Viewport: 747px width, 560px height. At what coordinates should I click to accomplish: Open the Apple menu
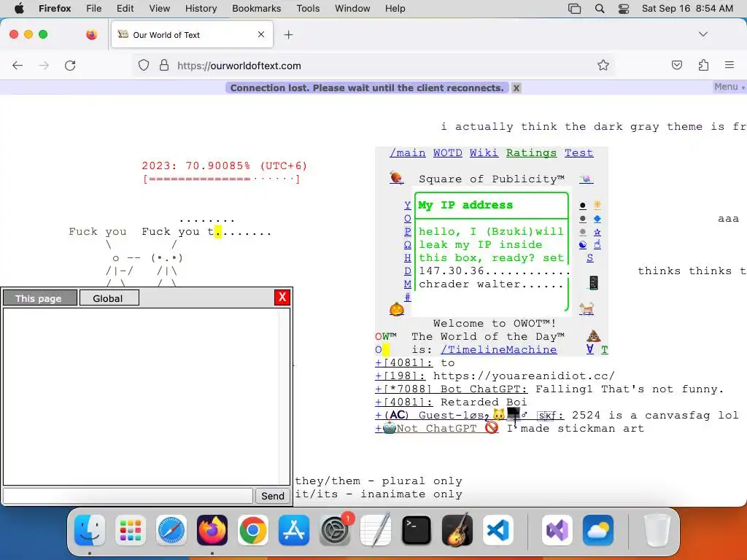click(19, 8)
